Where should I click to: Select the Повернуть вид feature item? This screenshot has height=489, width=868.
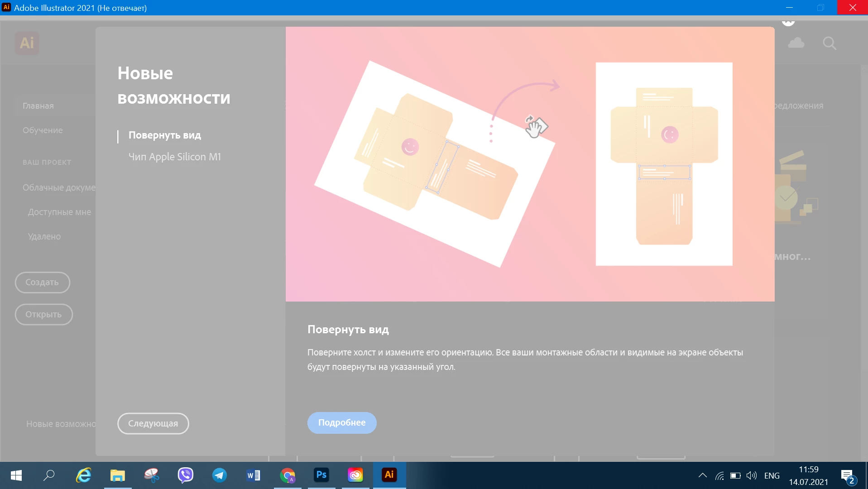[x=165, y=135]
